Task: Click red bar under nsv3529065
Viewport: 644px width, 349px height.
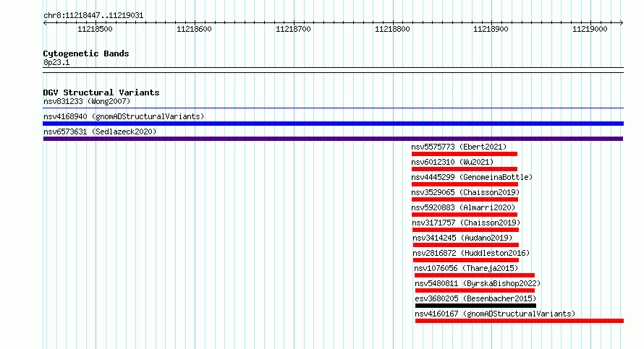Action: pyautogui.click(x=465, y=199)
